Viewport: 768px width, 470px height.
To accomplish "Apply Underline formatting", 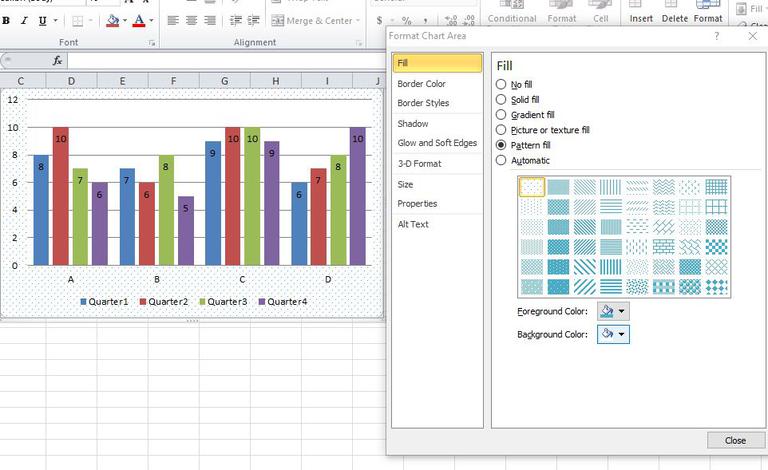I will tap(43, 21).
